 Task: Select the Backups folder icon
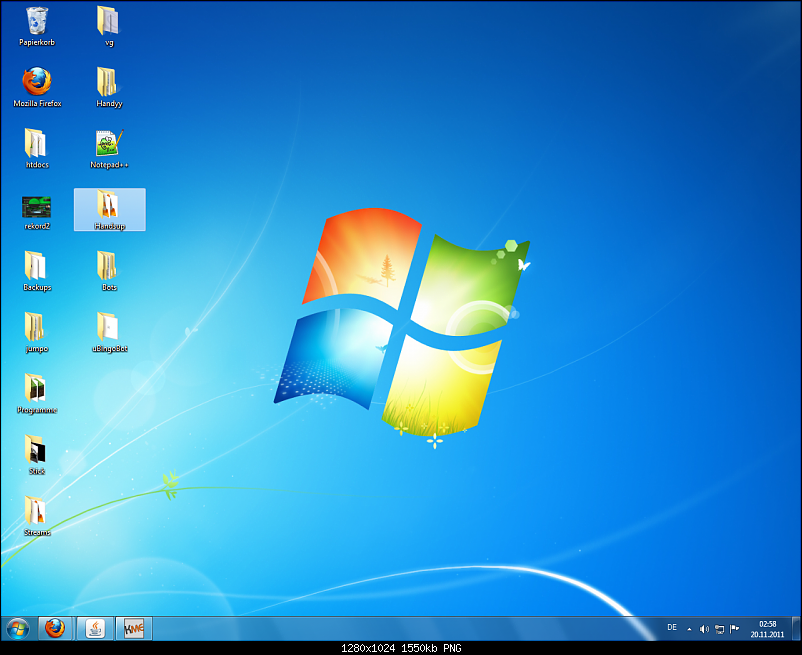click(36, 267)
